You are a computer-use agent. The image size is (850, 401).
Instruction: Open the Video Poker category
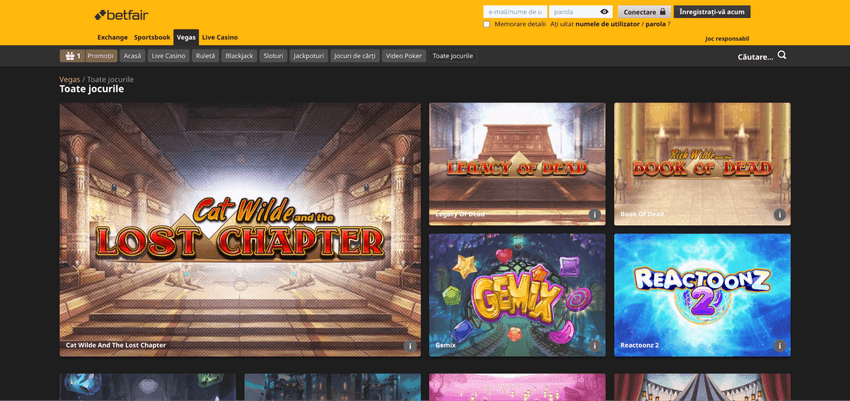(403, 56)
